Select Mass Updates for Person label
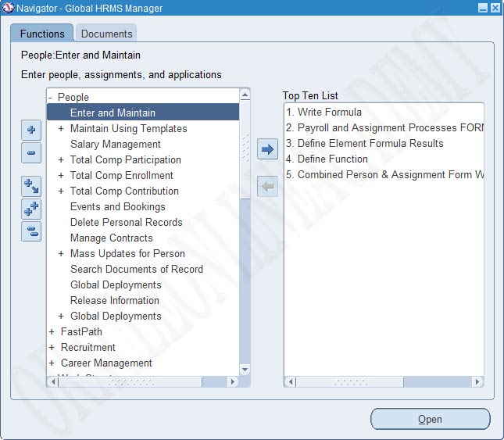 pyautogui.click(x=127, y=253)
